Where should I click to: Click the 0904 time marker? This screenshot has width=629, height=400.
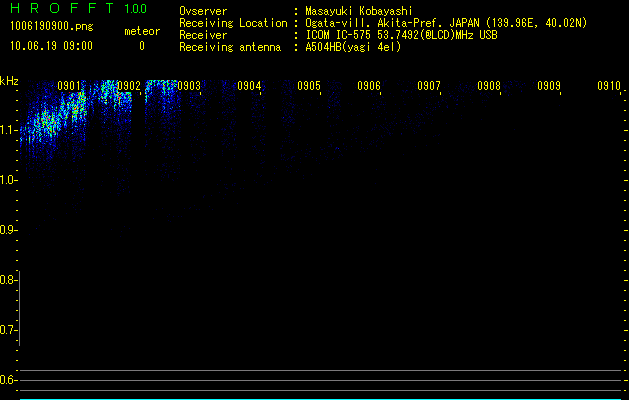[249, 86]
